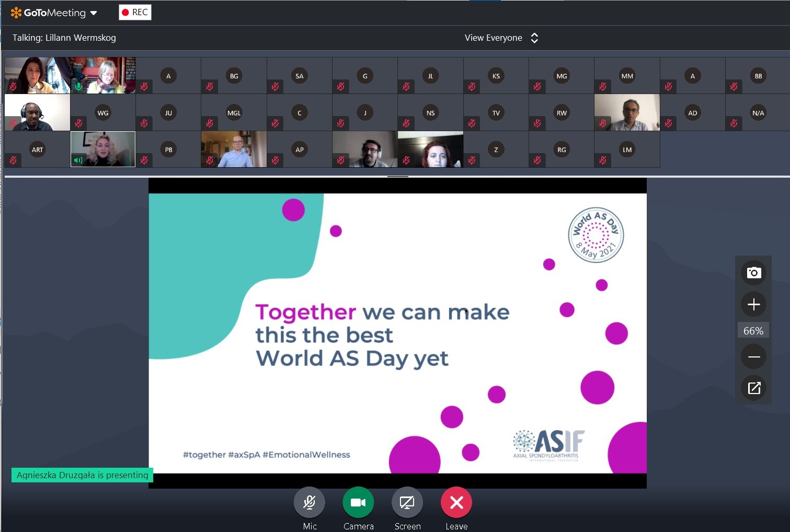Click the G participant avatar
The height and width of the screenshot is (532, 790).
pos(365,76)
